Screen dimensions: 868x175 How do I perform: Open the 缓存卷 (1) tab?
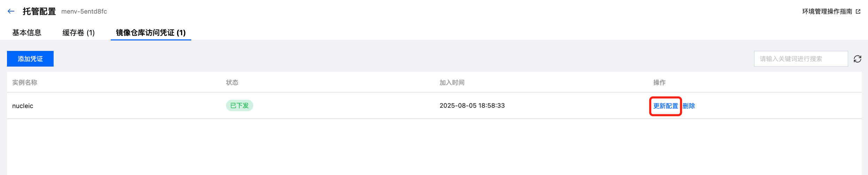pos(78,33)
